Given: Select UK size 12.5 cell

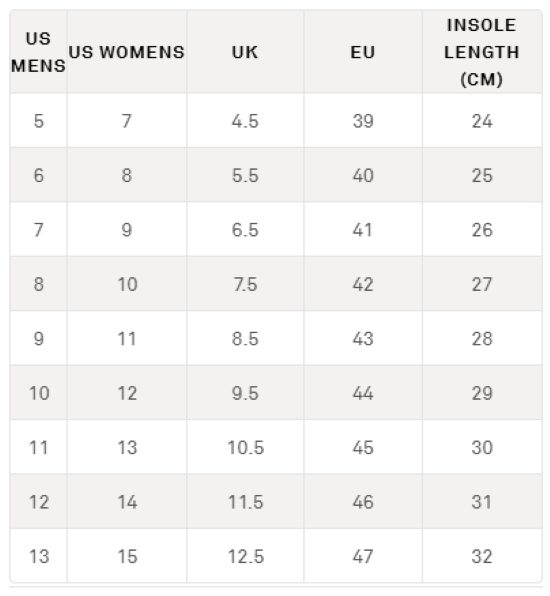Looking at the screenshot, I should [x=245, y=556].
